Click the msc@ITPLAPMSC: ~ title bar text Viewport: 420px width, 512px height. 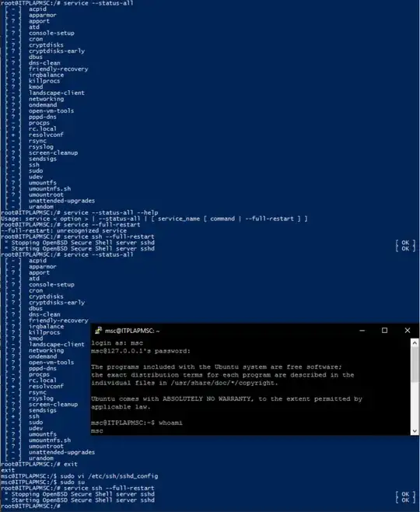click(132, 331)
